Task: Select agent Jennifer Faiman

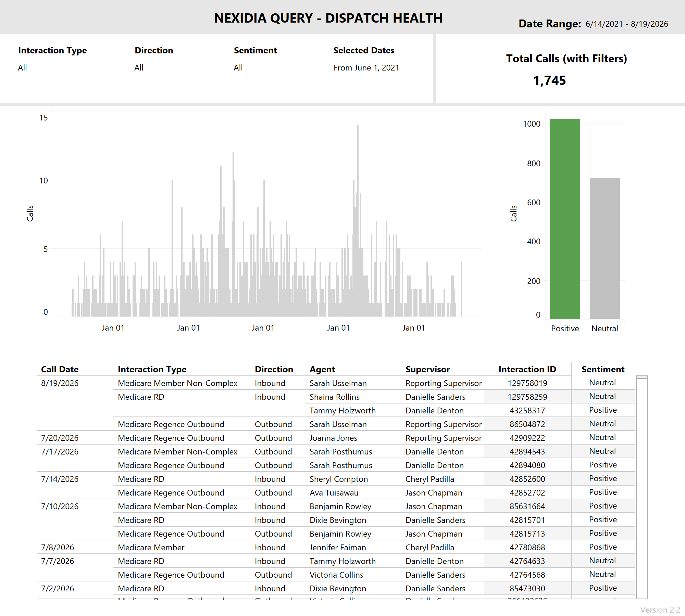Action: pos(338,547)
